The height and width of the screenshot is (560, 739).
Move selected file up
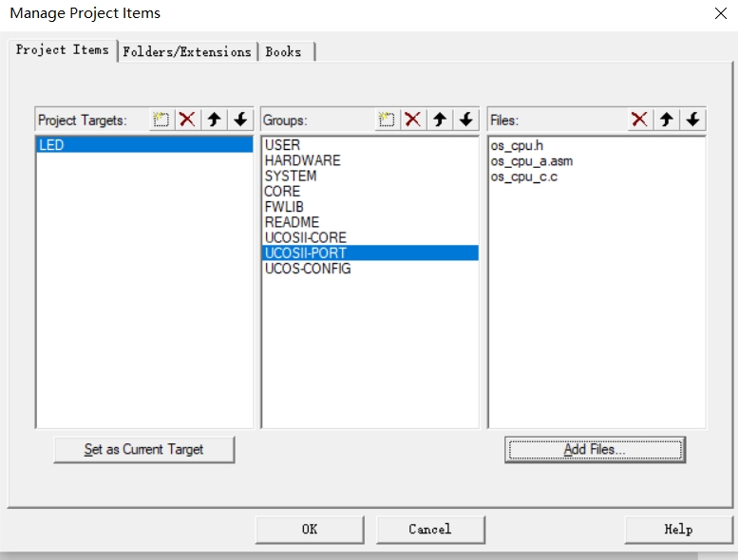[667, 120]
